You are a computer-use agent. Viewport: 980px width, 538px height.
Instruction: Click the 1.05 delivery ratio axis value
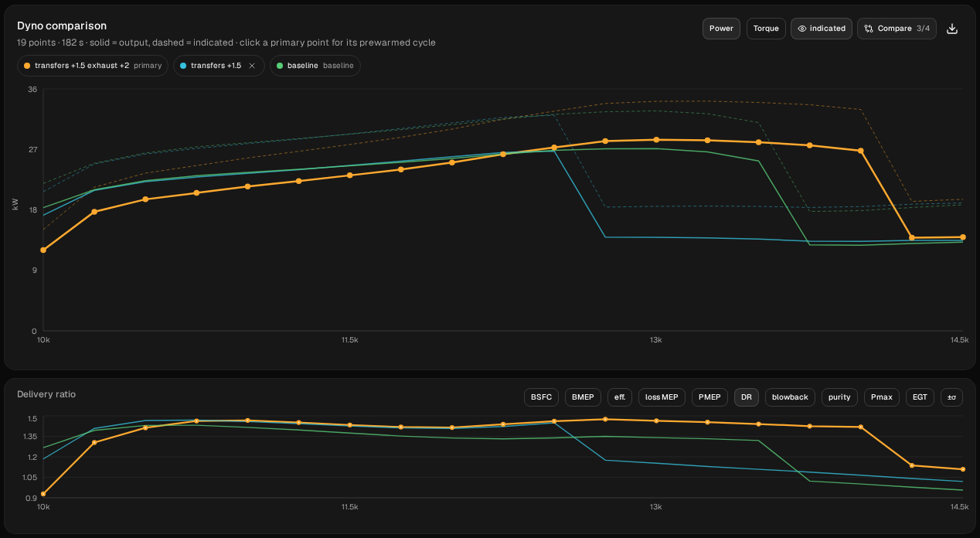[x=30, y=477]
